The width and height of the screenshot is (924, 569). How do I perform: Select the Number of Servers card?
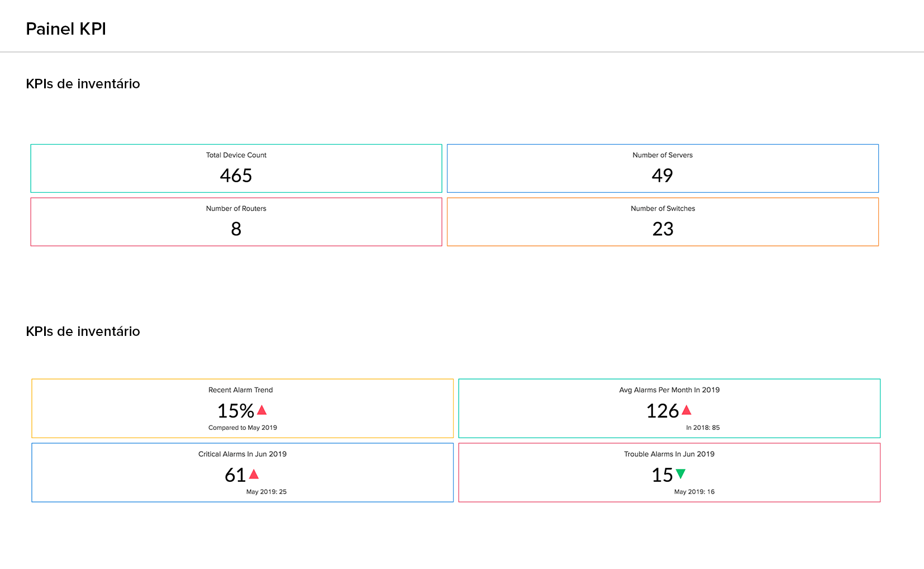click(x=663, y=168)
